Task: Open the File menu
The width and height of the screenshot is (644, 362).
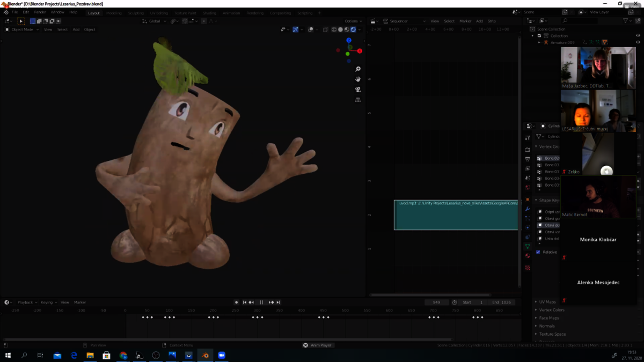Action: [x=14, y=12]
